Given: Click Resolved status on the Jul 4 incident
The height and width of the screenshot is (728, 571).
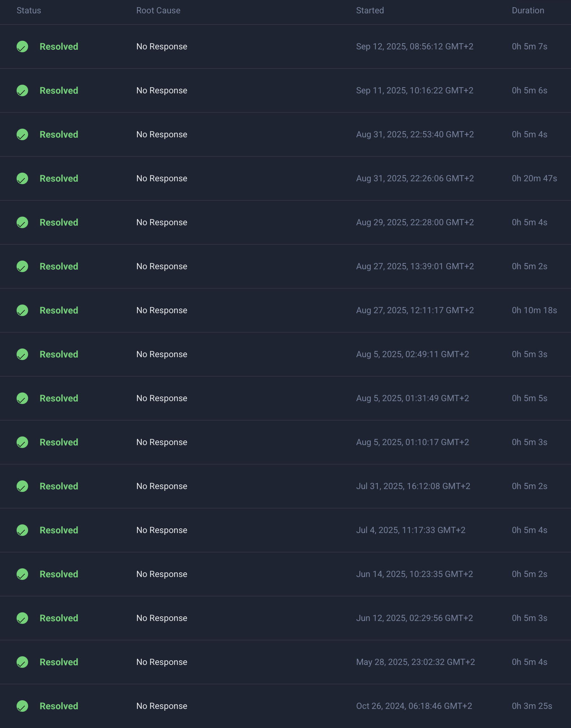Looking at the screenshot, I should pyautogui.click(x=59, y=530).
